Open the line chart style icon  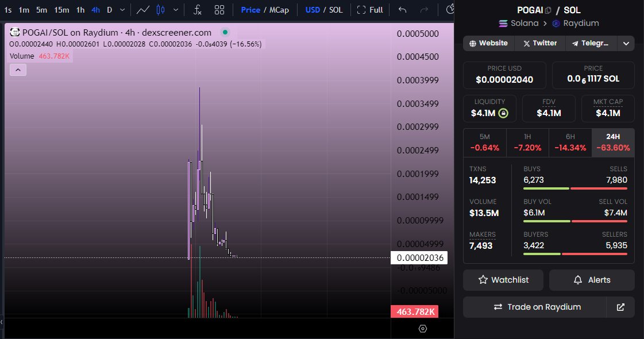point(143,10)
